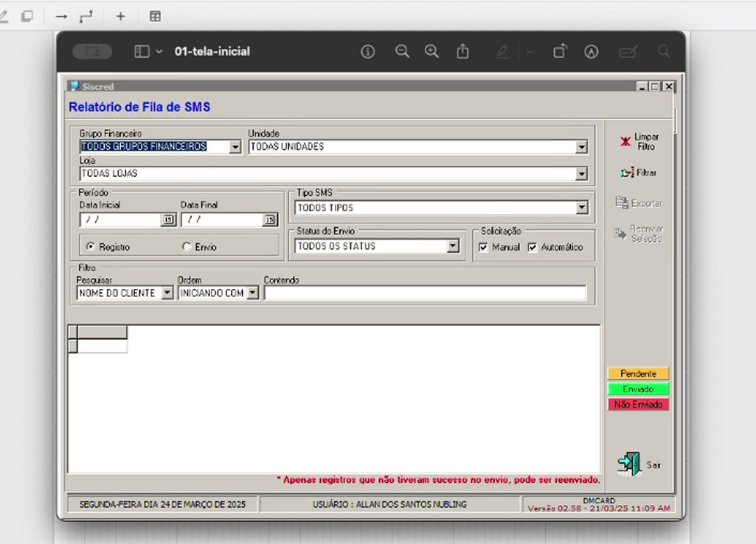Select the Envio radio button

(x=187, y=247)
